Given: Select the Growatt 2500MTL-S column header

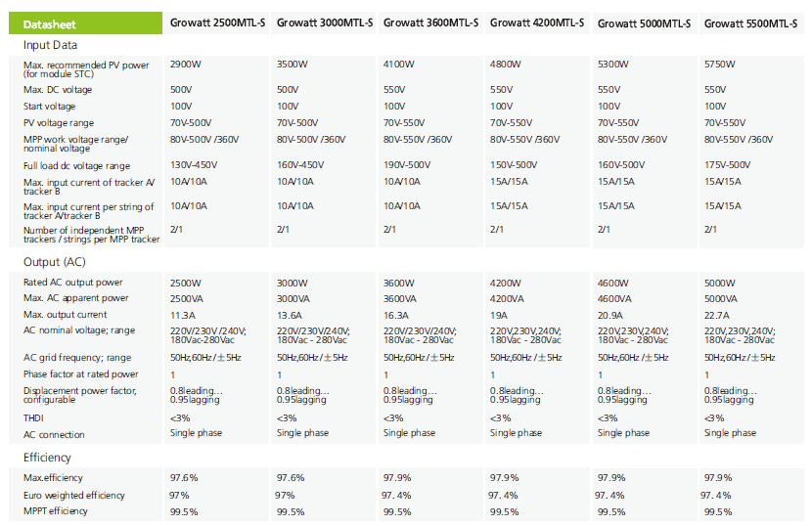Looking at the screenshot, I should pyautogui.click(x=217, y=22).
